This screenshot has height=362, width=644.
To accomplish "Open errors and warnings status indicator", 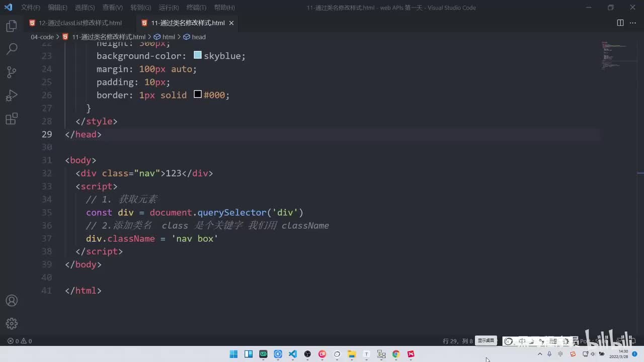I will [20, 341].
